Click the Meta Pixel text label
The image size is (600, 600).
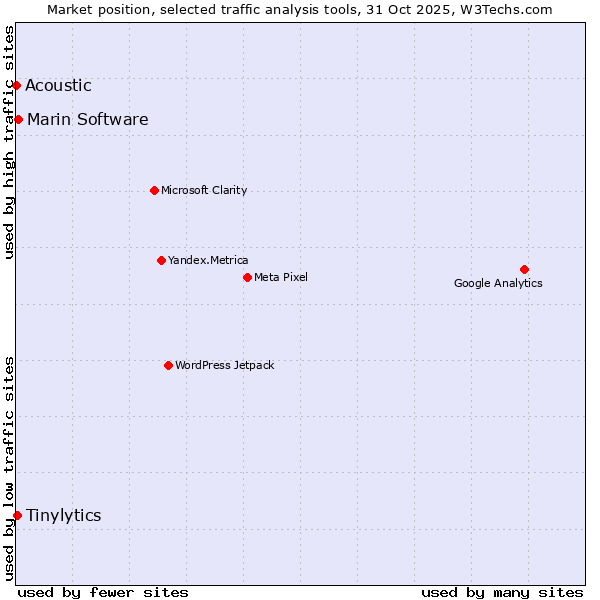(281, 277)
